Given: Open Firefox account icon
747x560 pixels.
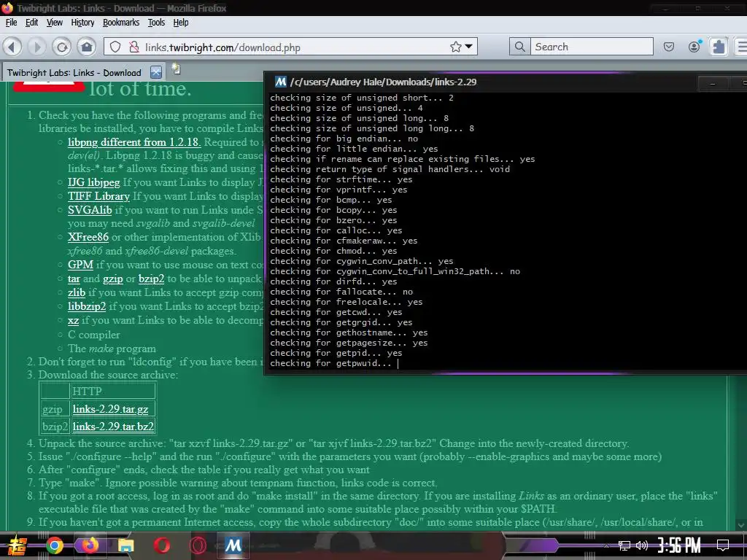Looking at the screenshot, I should [694, 47].
